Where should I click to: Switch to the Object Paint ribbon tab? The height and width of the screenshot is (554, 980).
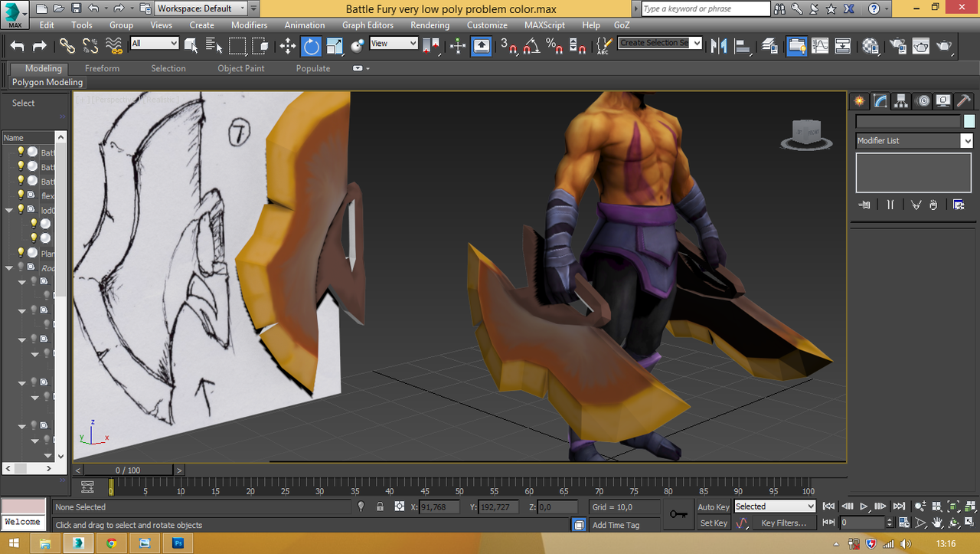click(241, 68)
